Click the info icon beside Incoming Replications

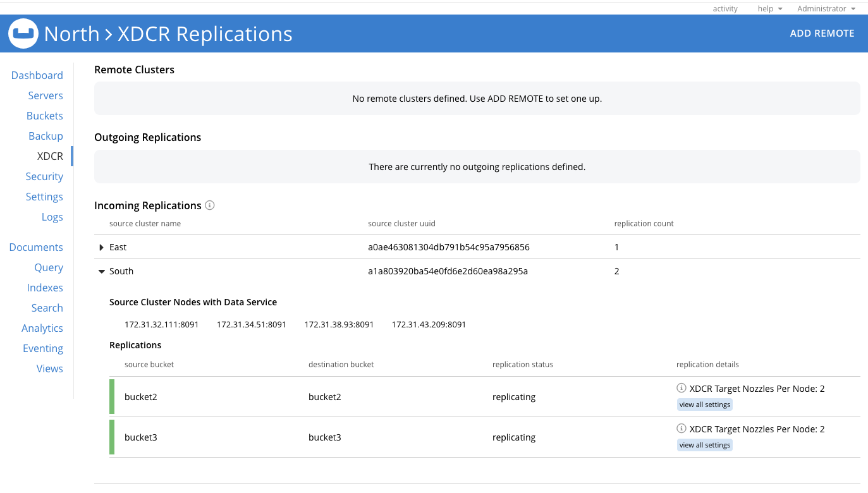coord(210,205)
